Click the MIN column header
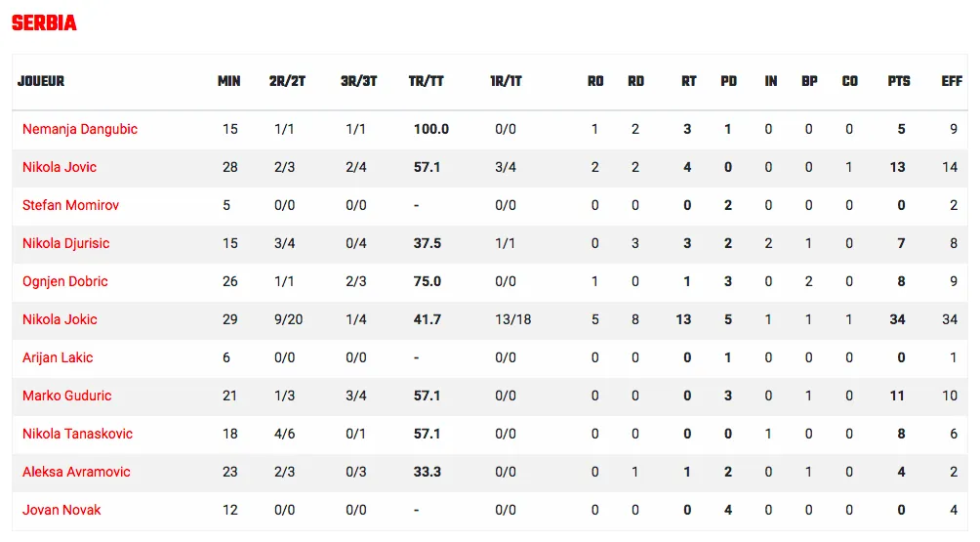This screenshot has width=980, height=542. point(228,82)
